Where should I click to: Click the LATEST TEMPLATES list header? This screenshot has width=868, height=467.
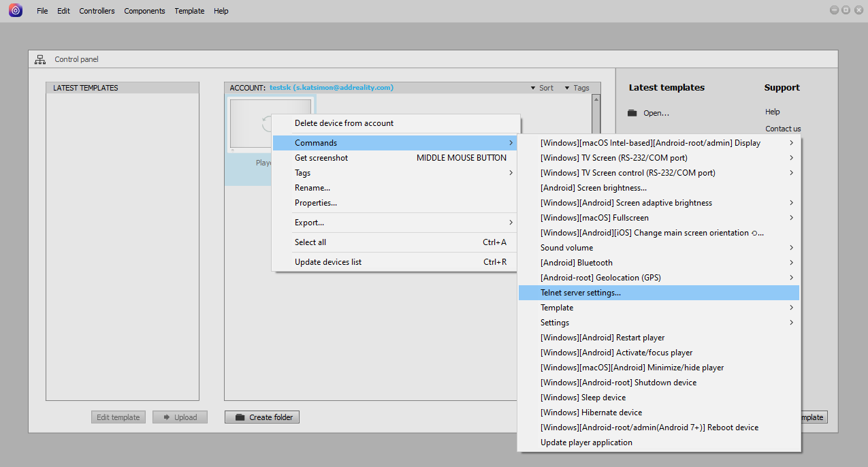(x=123, y=88)
